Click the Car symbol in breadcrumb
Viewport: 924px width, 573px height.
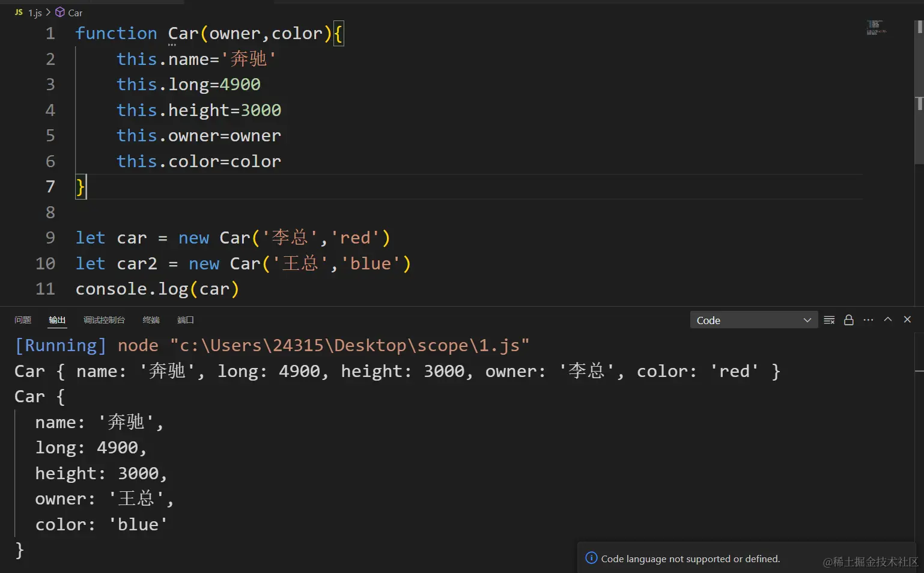coord(75,13)
